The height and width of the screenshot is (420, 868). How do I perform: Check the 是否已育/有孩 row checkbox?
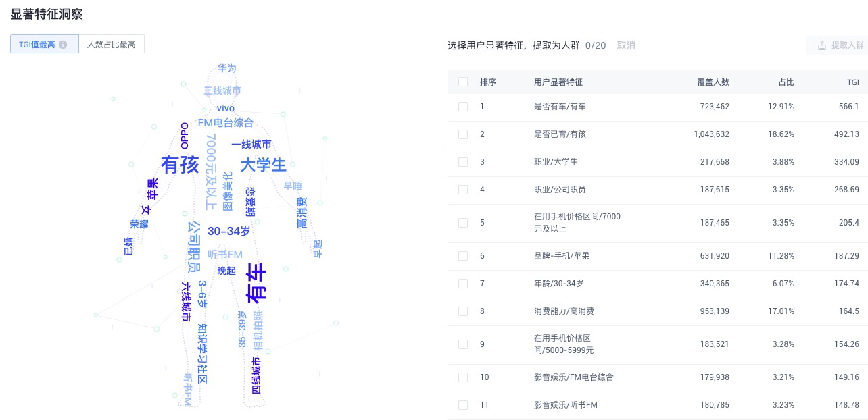463,134
